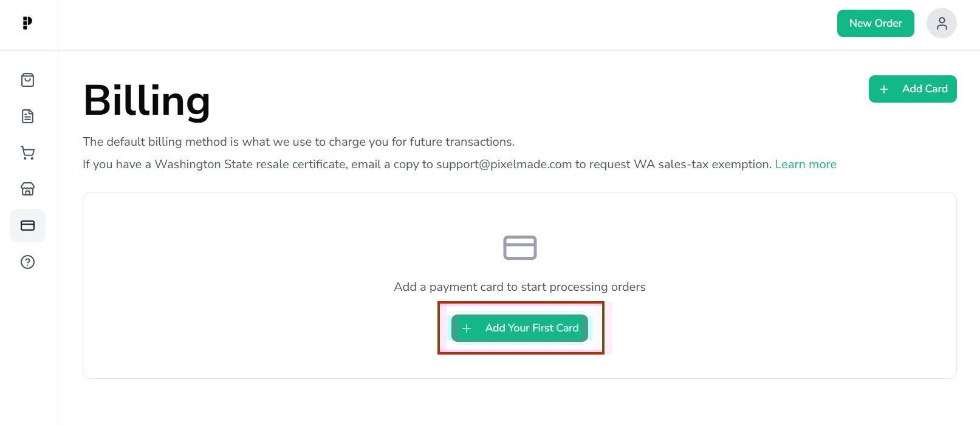Open the document page icon in sidebar

27,117
